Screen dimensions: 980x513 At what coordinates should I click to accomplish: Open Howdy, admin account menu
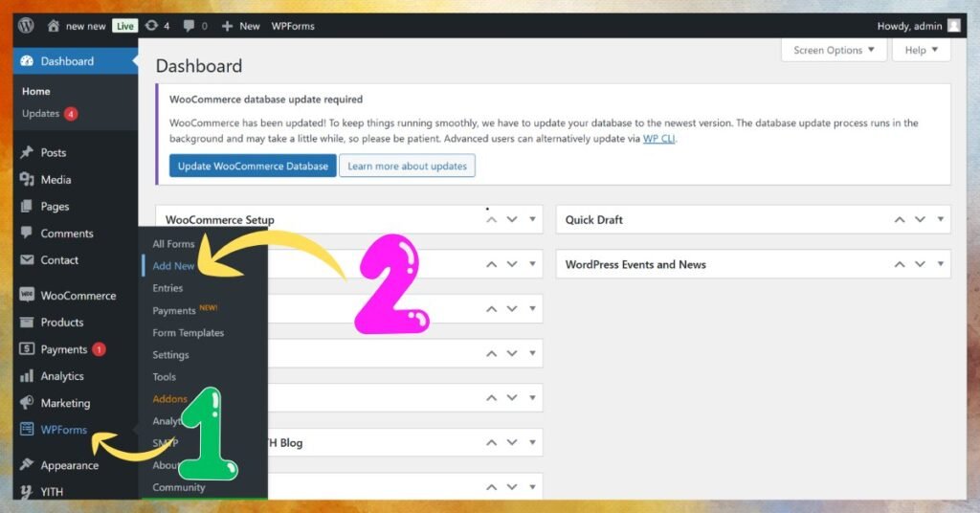(918, 26)
